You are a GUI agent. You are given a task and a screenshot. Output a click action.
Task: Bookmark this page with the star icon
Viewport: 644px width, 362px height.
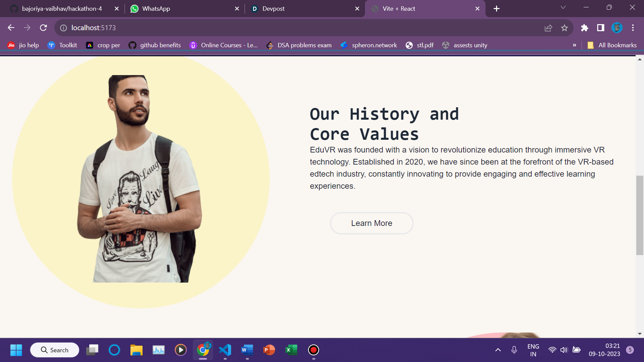pyautogui.click(x=565, y=28)
